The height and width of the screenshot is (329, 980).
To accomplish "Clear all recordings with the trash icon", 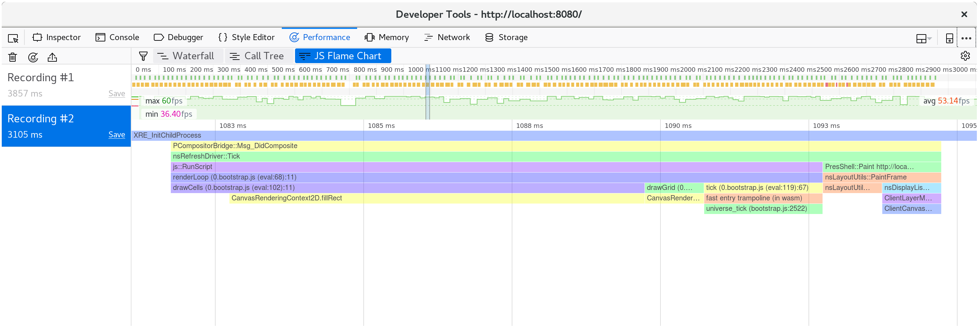I will 12,57.
